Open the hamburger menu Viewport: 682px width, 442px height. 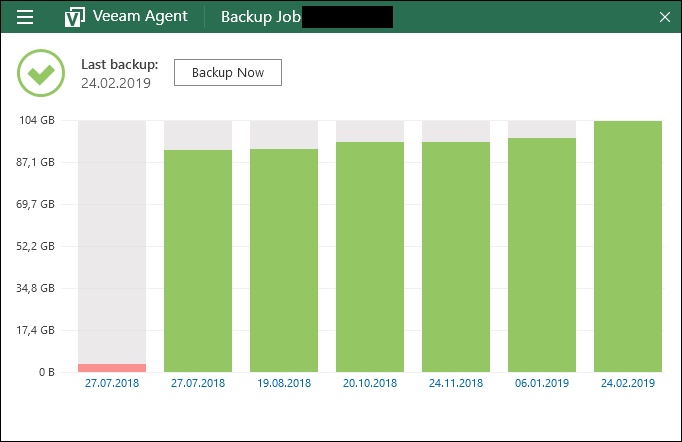pos(25,17)
